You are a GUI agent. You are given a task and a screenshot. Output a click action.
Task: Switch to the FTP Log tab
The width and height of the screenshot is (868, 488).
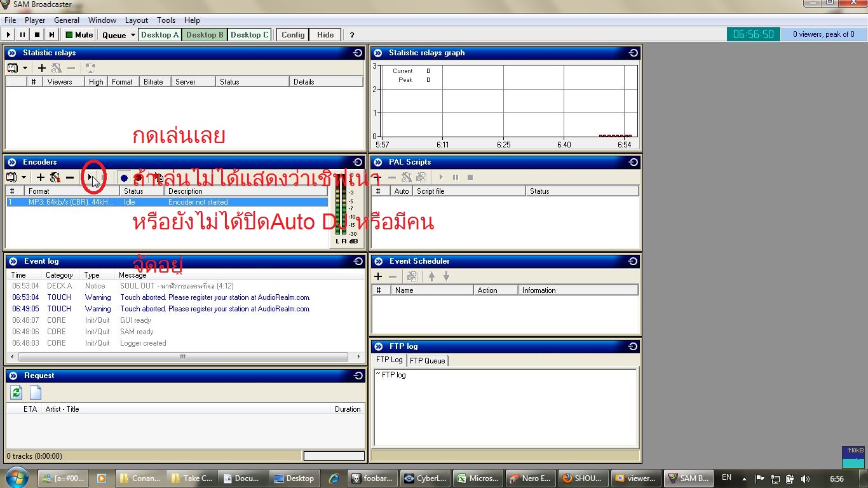tap(390, 360)
